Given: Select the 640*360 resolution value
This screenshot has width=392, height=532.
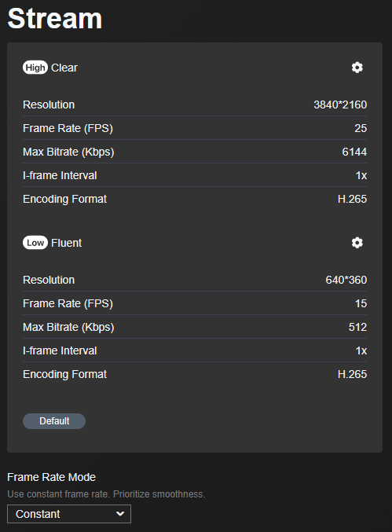Looking at the screenshot, I should (x=346, y=280).
